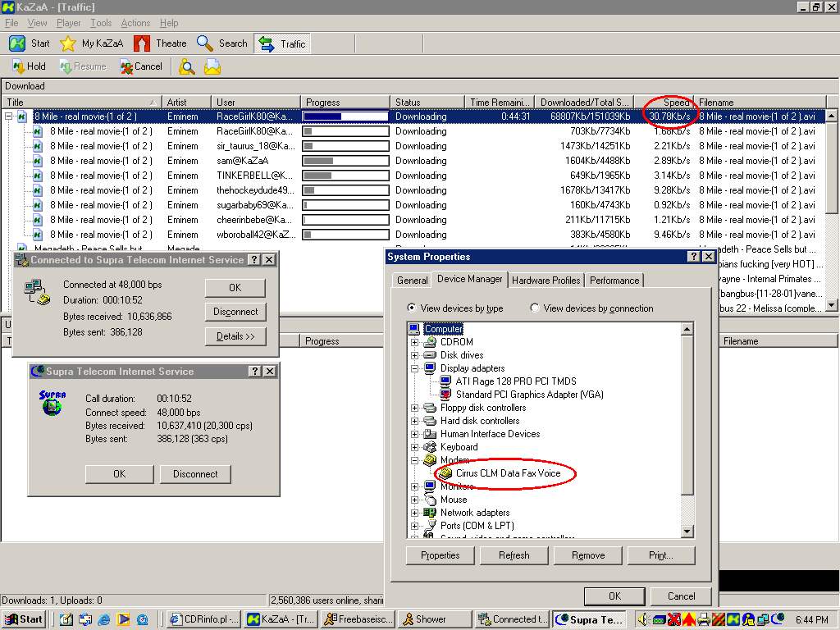Click Disconnect in the Connected to Supra dialog
This screenshot has height=630, width=840.
click(235, 312)
